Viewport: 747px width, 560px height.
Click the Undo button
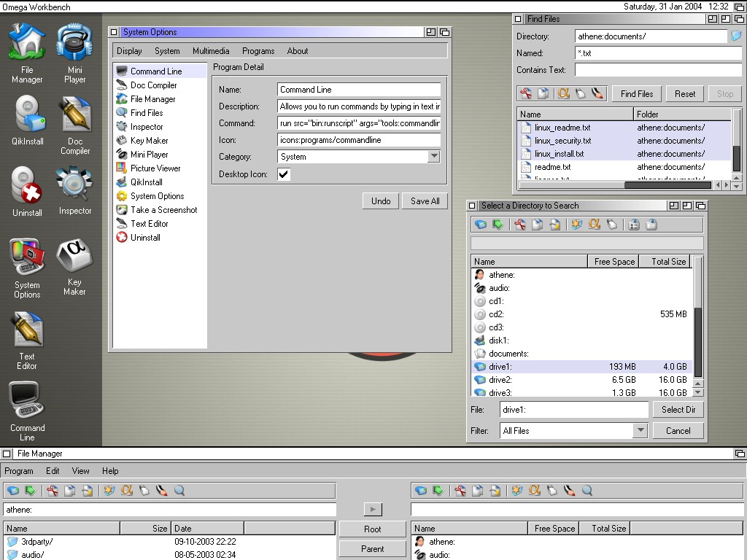pos(381,201)
